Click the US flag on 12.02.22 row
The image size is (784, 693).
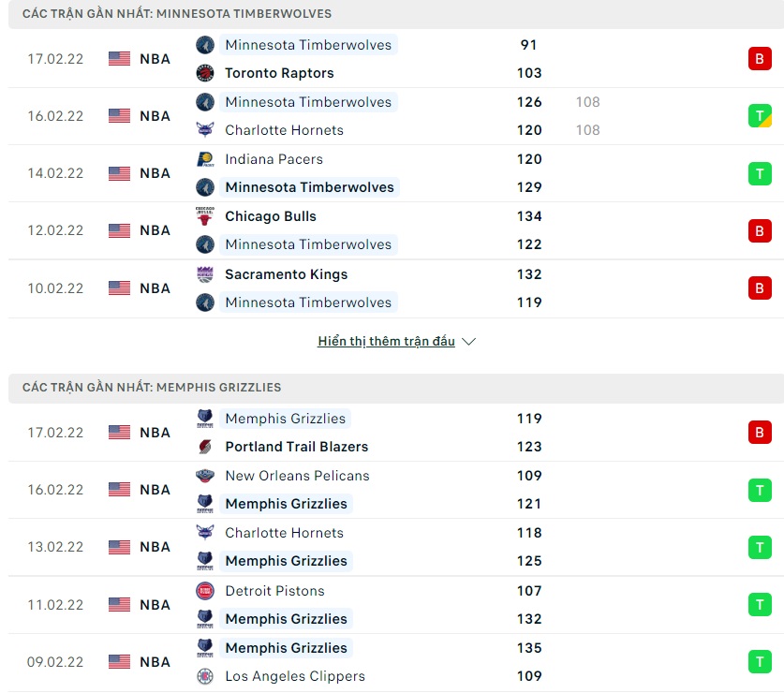click(x=119, y=230)
